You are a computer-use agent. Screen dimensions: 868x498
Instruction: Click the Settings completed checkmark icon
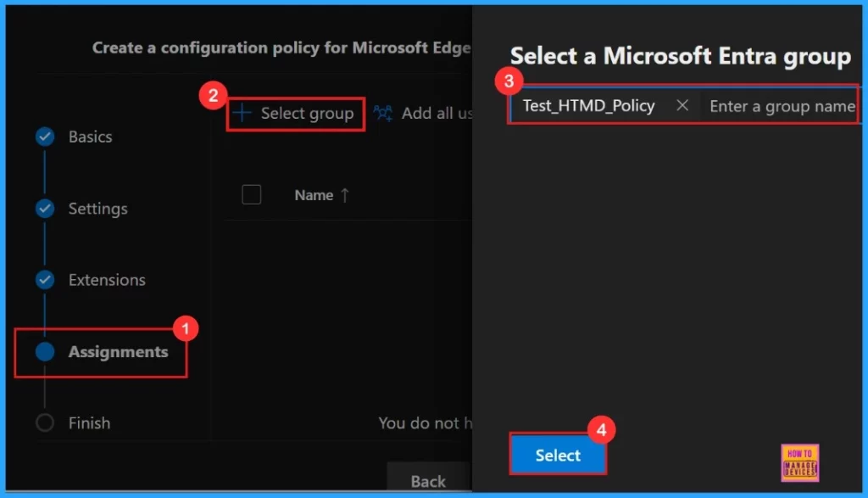coord(45,209)
